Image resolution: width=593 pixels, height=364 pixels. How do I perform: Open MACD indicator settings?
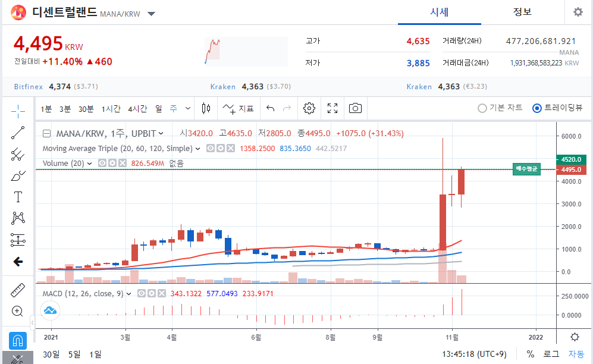[x=152, y=293]
